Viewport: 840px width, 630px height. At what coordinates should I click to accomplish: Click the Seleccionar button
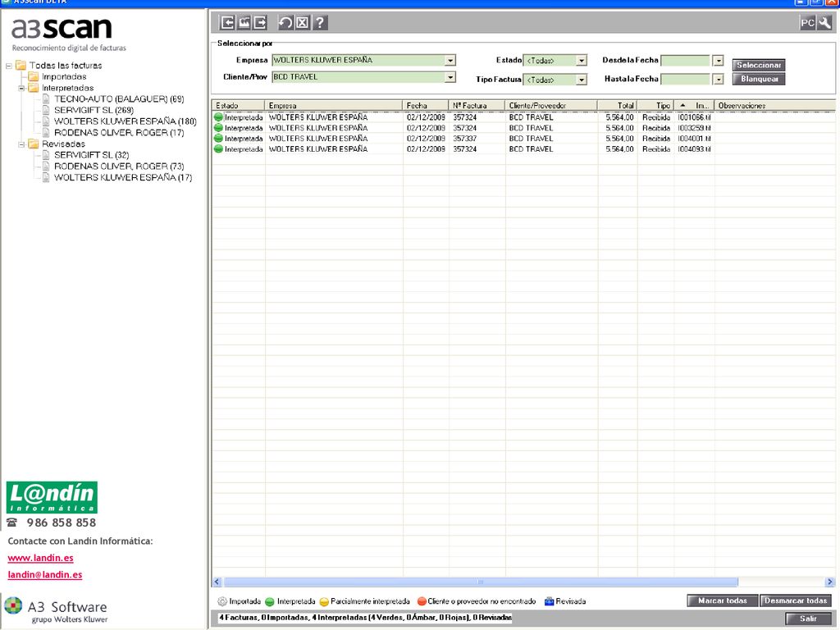tap(759, 65)
